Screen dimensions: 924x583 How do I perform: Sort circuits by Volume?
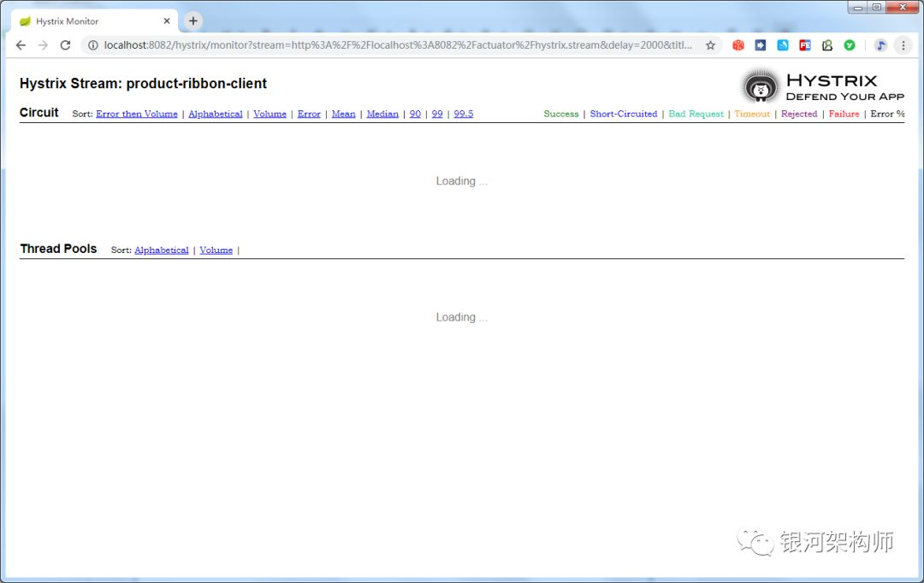coord(269,115)
